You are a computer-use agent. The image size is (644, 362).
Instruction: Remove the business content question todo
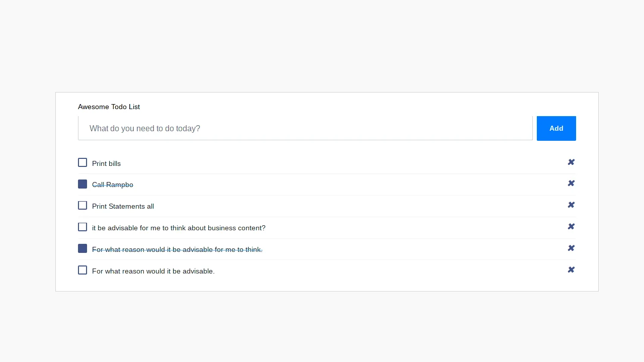[x=571, y=226]
